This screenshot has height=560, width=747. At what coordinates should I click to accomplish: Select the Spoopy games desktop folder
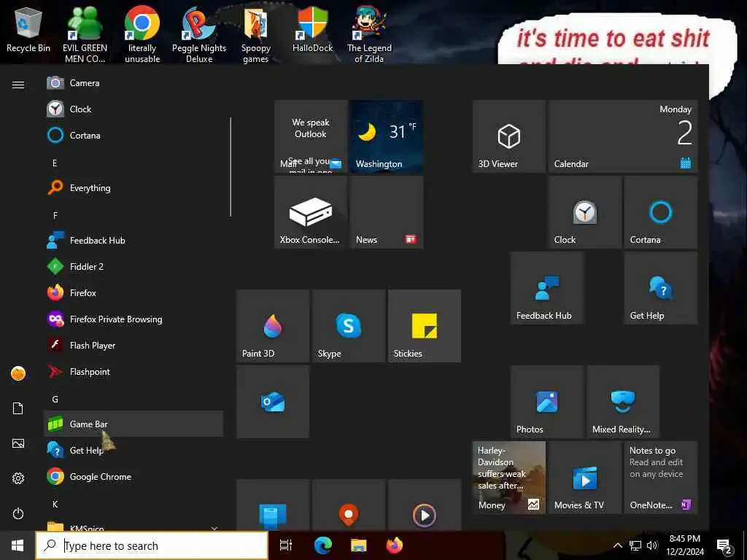(x=256, y=34)
